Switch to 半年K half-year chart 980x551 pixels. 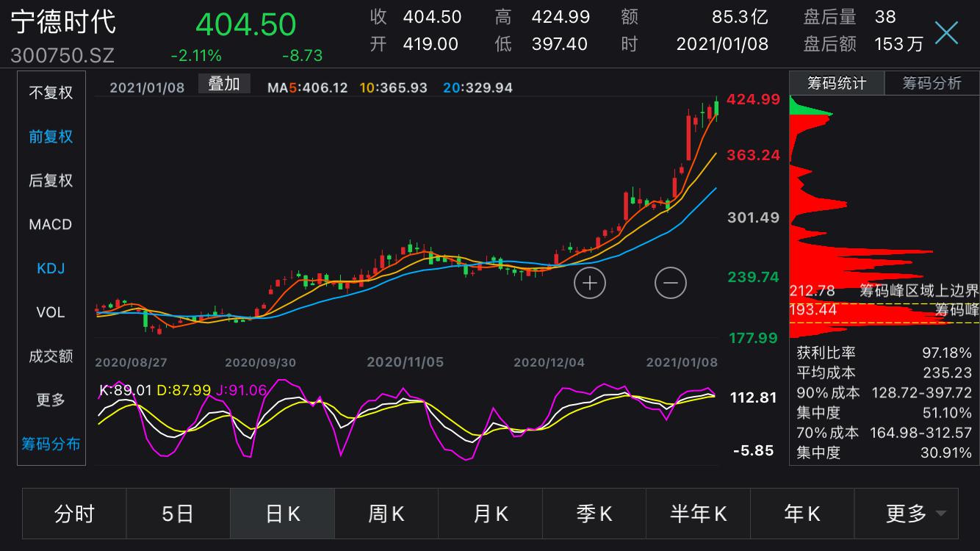point(698,514)
